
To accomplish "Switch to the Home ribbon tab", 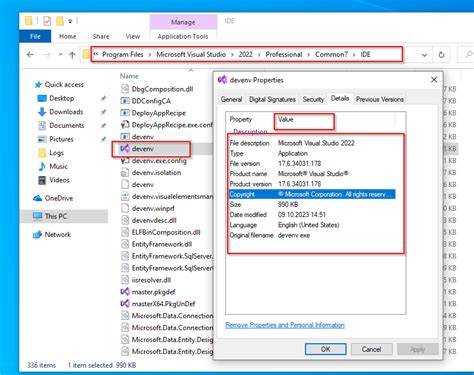I will tap(67, 36).
